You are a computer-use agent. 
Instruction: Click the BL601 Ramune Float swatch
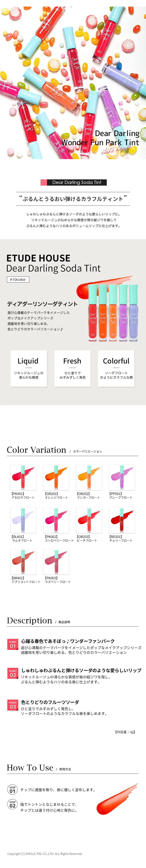pos(23,520)
